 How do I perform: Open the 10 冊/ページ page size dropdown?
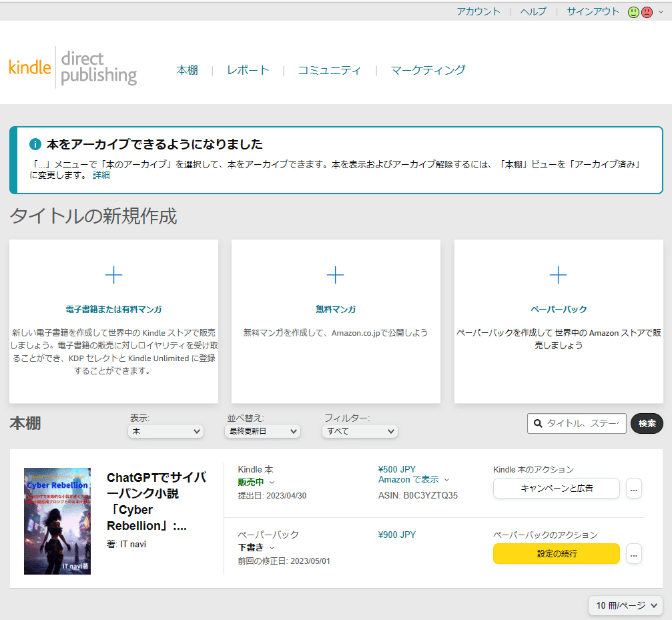[626, 605]
